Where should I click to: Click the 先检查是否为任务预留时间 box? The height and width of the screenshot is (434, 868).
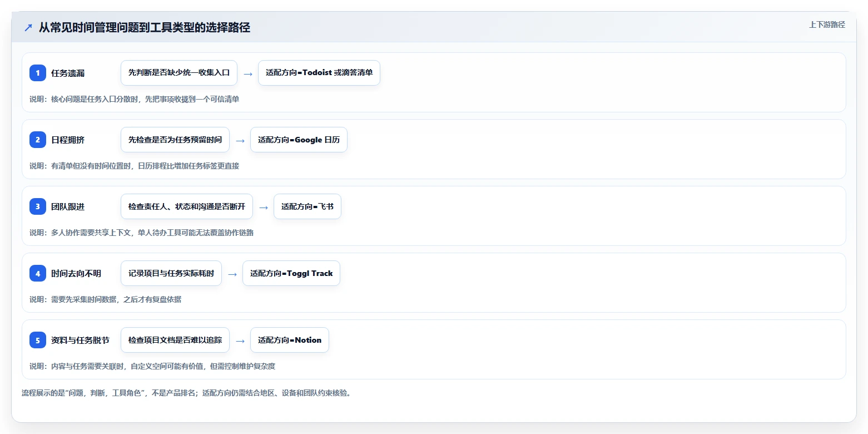coord(175,140)
